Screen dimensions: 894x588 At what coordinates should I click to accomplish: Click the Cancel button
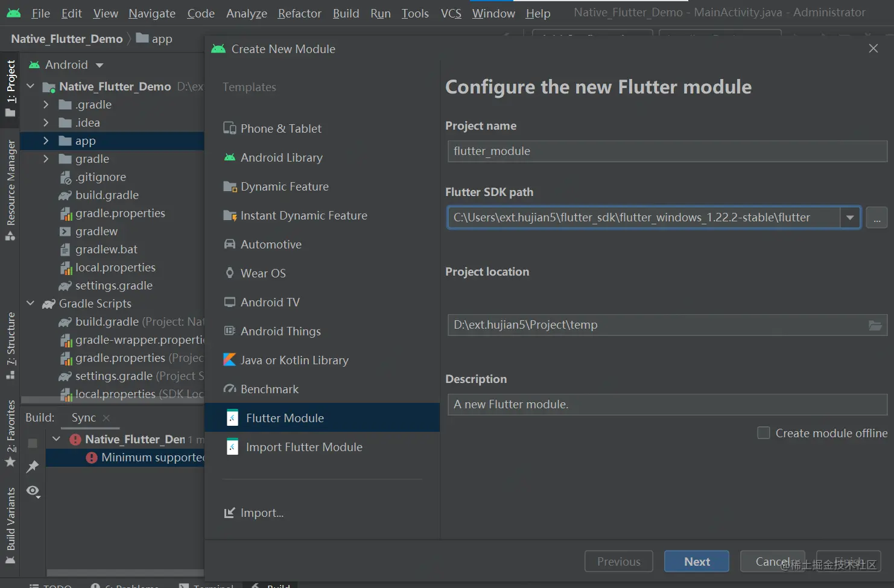[773, 561]
